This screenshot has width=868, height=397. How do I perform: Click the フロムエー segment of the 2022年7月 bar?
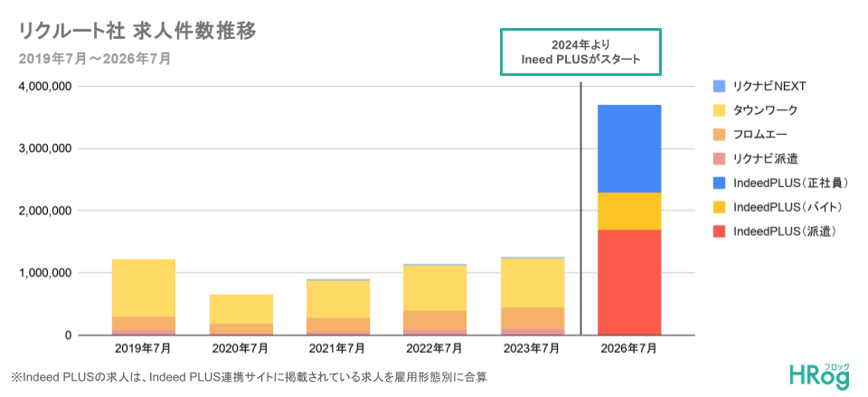click(x=435, y=320)
